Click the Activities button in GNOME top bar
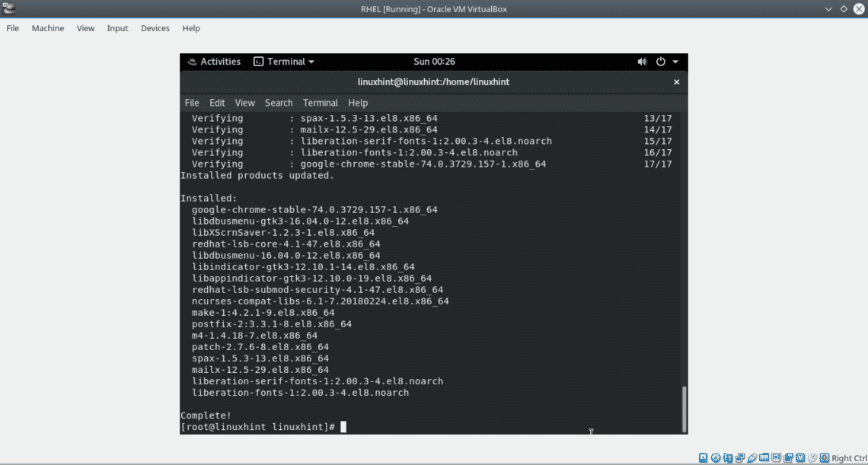This screenshot has height=465, width=868. pos(220,62)
